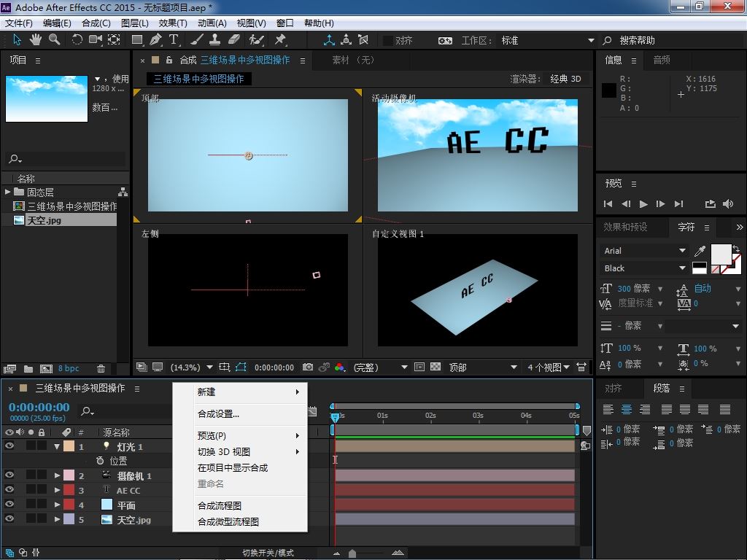Select the Puppet Pin tool
This screenshot has height=560, width=747.
click(x=280, y=40)
